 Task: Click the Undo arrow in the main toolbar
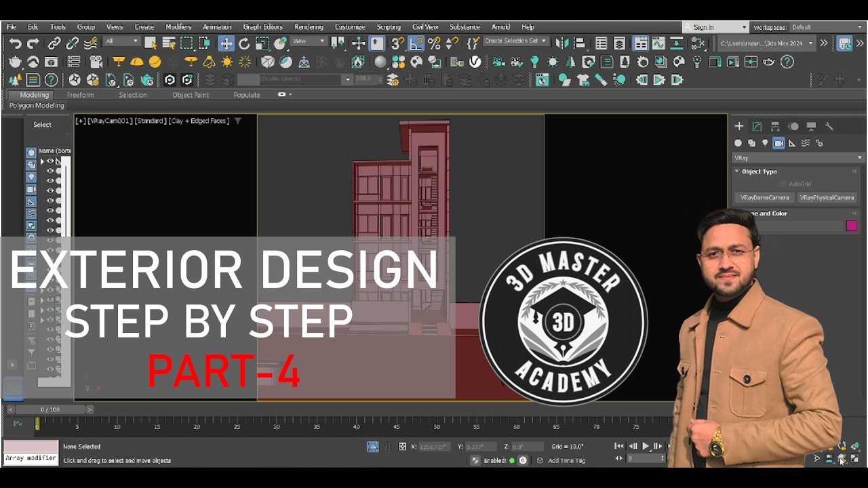pyautogui.click(x=15, y=43)
